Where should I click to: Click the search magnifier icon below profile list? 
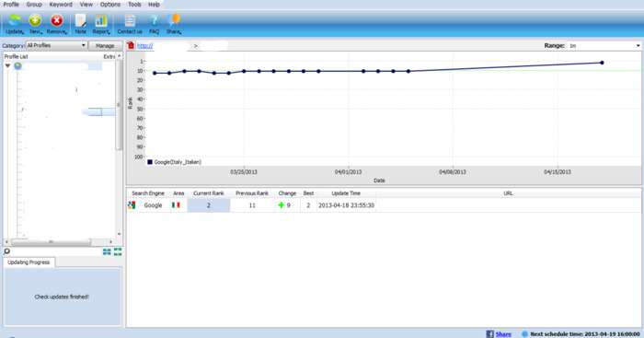coord(7,251)
